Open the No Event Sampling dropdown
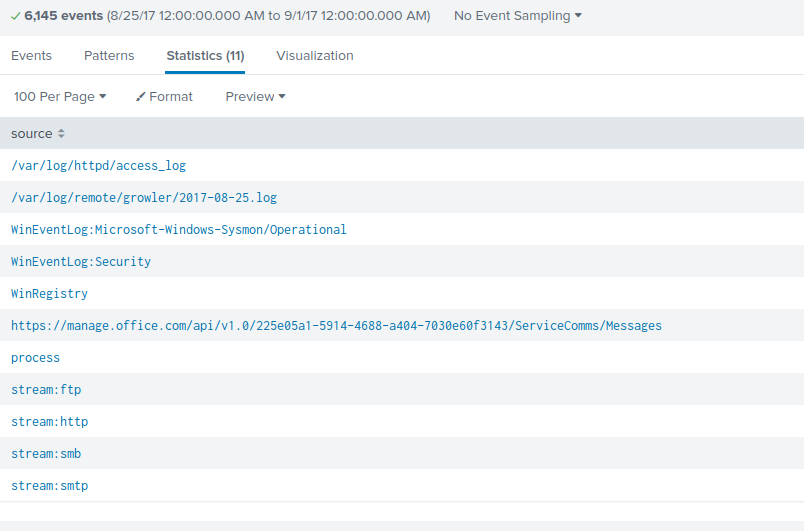 coord(517,16)
